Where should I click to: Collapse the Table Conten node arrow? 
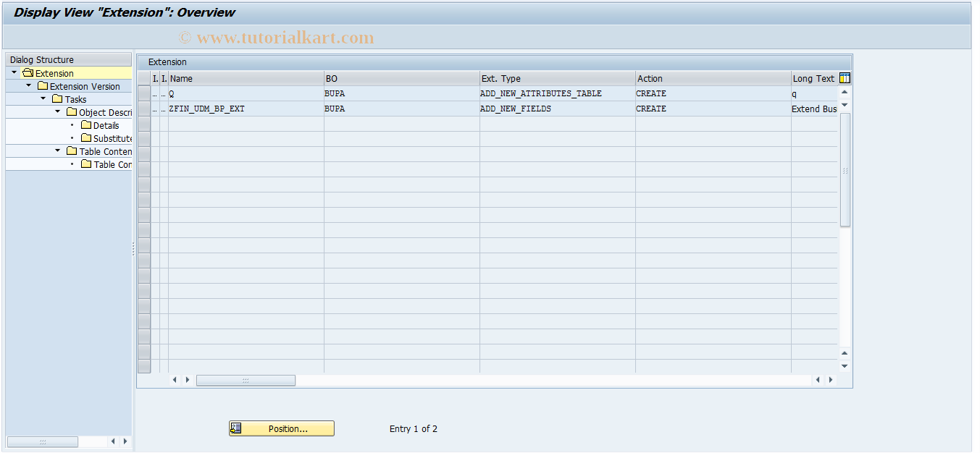pyautogui.click(x=58, y=151)
